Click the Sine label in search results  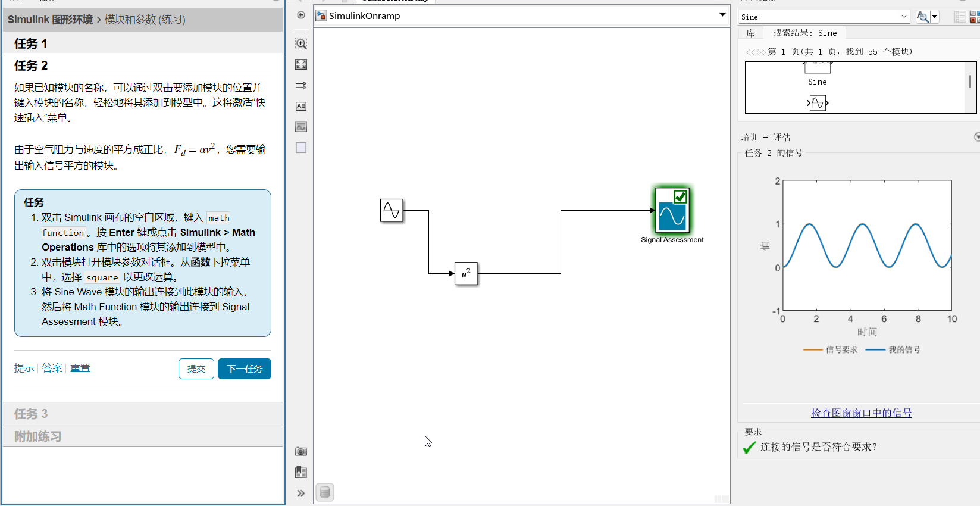(818, 82)
